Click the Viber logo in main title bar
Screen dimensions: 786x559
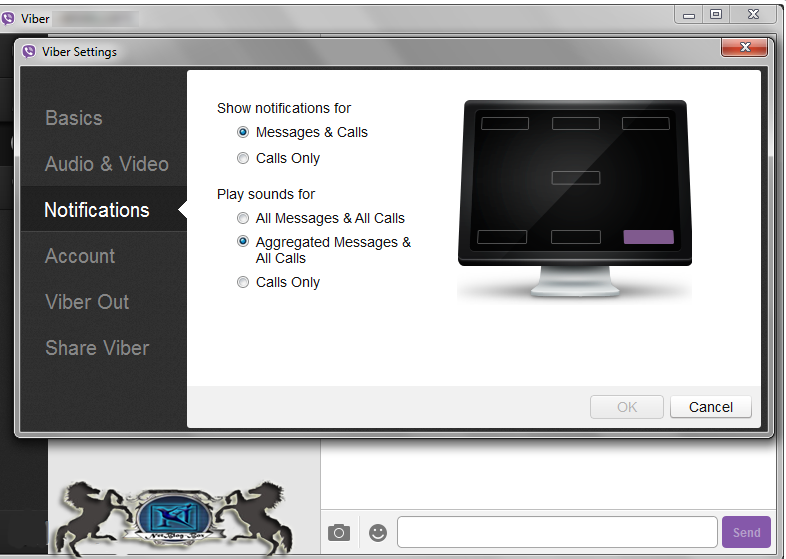[x=9, y=19]
